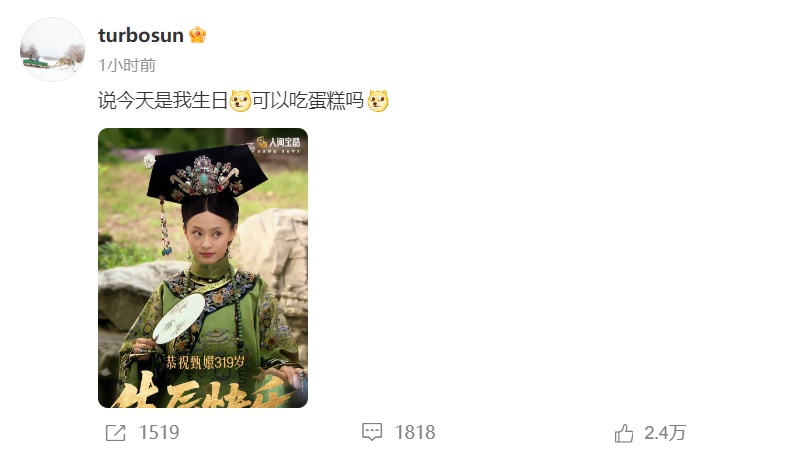795x458 pixels.
Task: Click the comment count 1818
Action: click(x=415, y=433)
